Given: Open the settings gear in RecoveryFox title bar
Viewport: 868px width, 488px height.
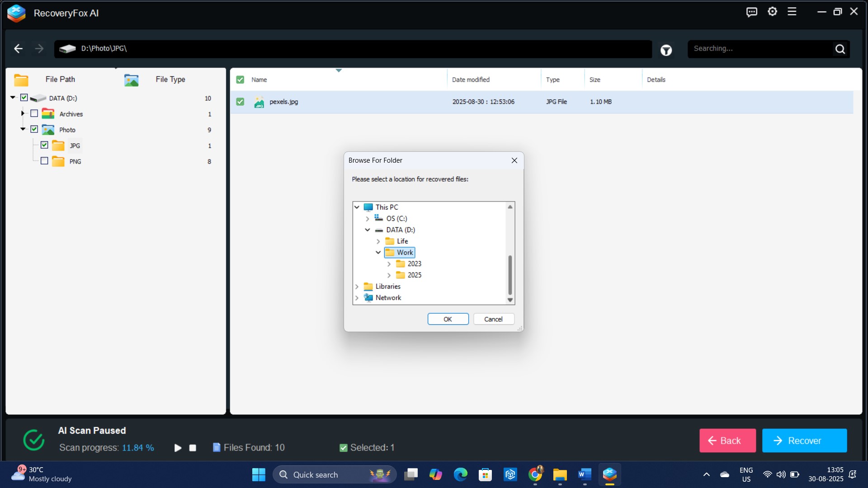Looking at the screenshot, I should [773, 12].
